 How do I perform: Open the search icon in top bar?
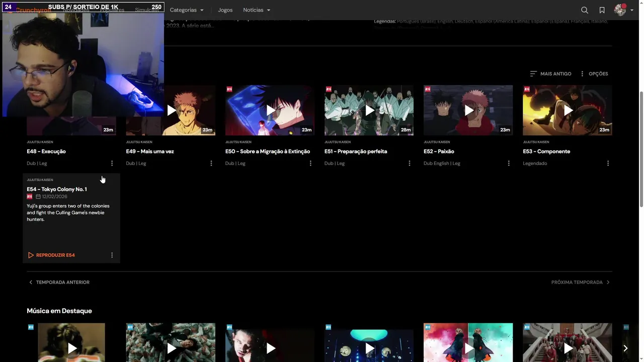pyautogui.click(x=584, y=10)
